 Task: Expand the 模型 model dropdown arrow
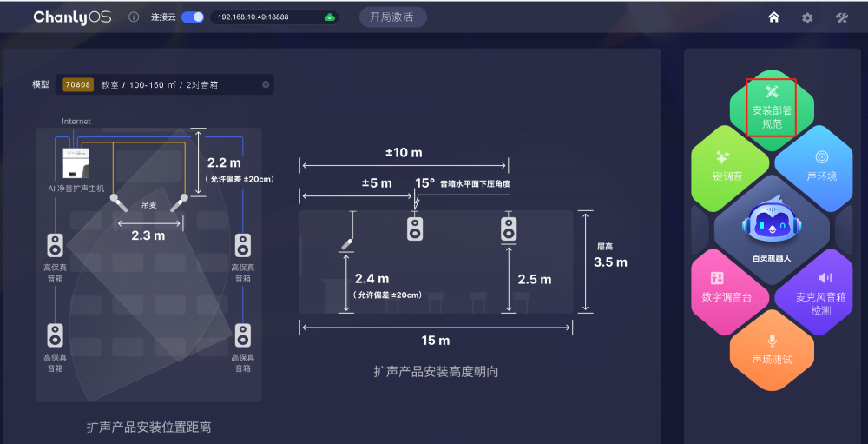(266, 84)
